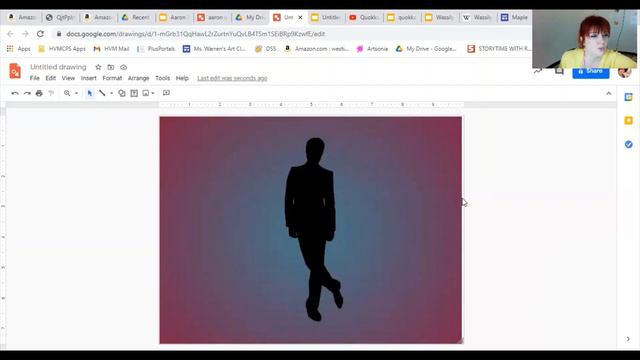Reload the page with the refresh icon
640x360 pixels.
tap(40, 34)
